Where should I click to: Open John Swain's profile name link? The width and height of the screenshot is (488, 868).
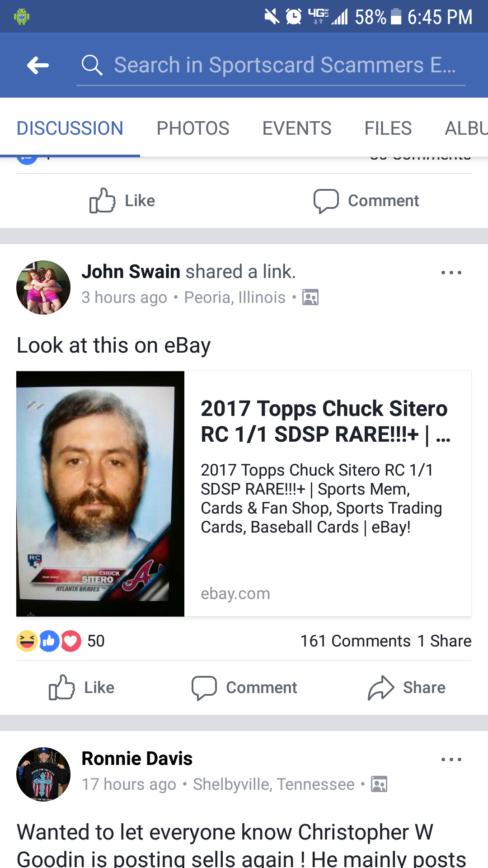(x=131, y=272)
